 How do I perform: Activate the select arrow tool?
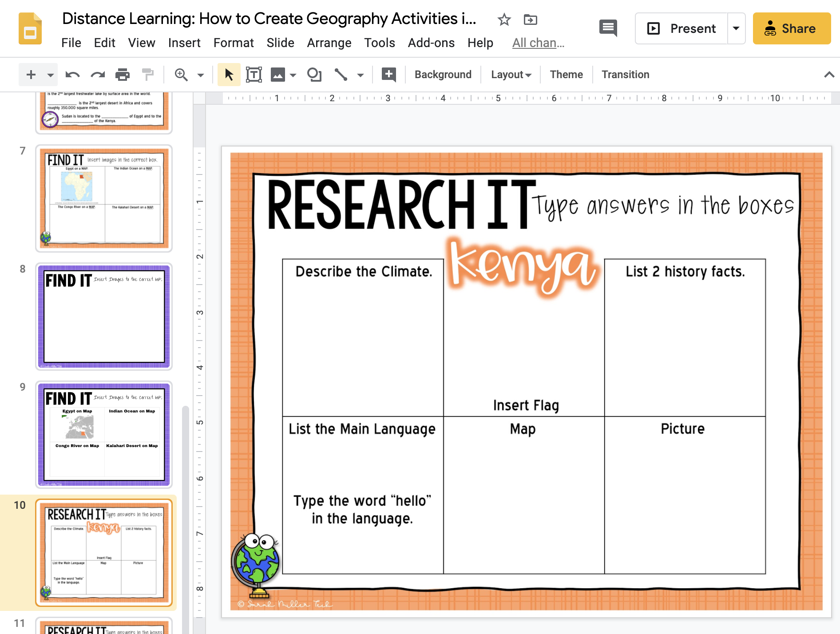[229, 75]
